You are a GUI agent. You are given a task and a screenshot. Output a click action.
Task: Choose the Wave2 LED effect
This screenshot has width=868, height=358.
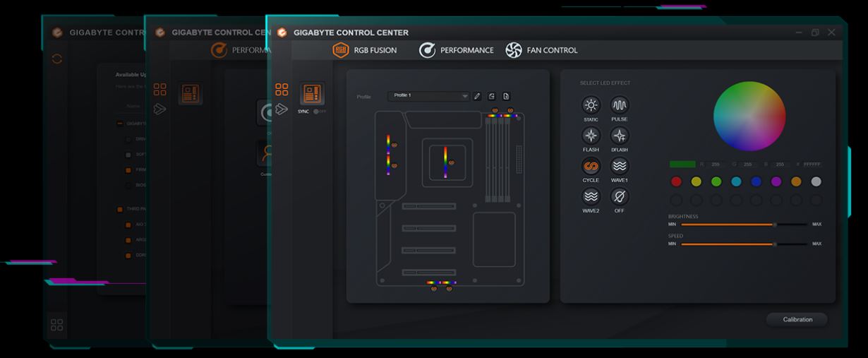click(x=591, y=197)
